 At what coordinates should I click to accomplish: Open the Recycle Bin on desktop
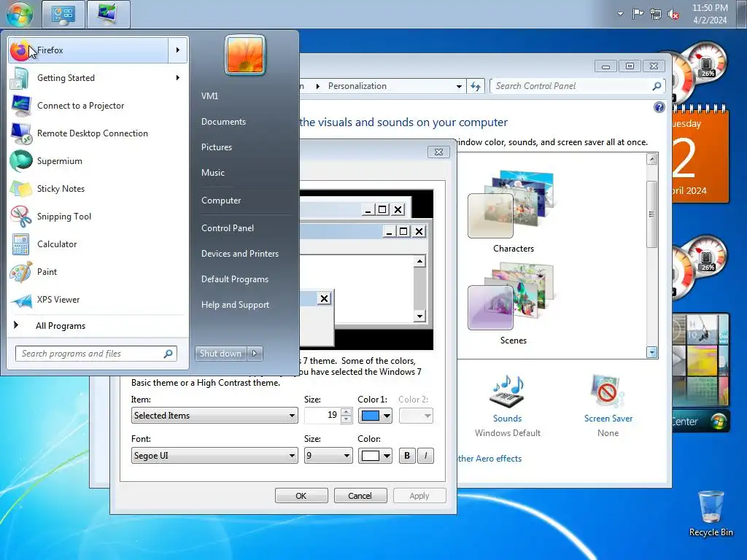(x=711, y=513)
